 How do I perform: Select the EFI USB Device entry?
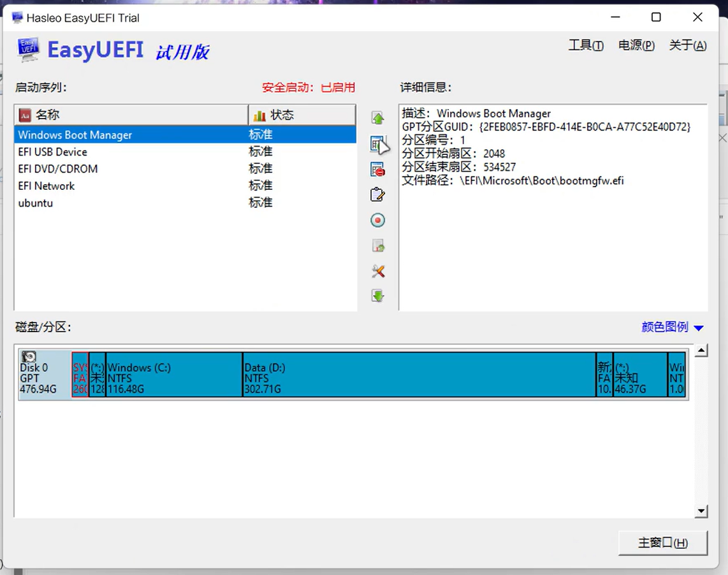tap(186, 152)
